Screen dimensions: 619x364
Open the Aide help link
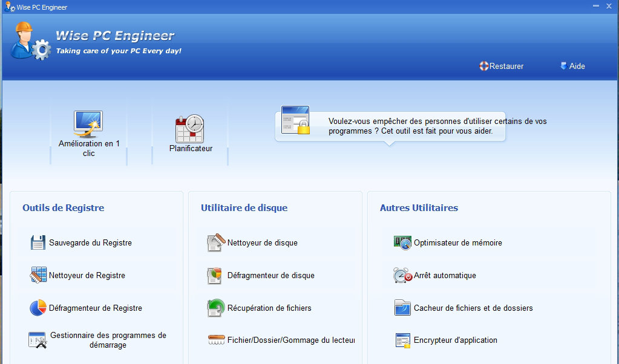(577, 67)
